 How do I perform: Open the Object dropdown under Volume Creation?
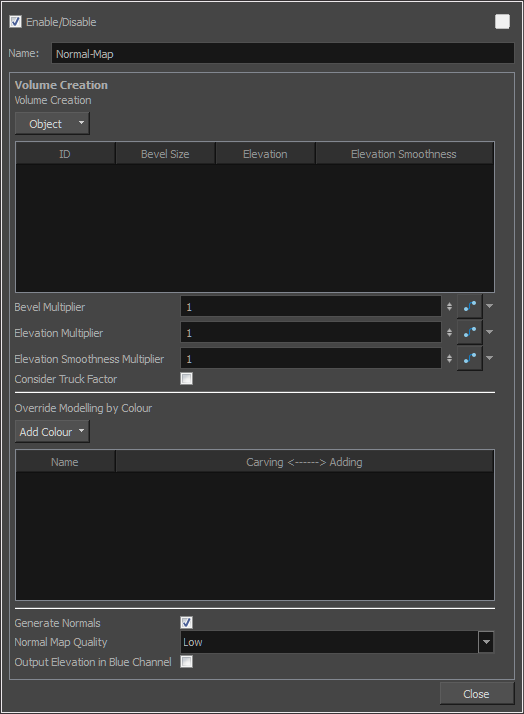point(52,123)
